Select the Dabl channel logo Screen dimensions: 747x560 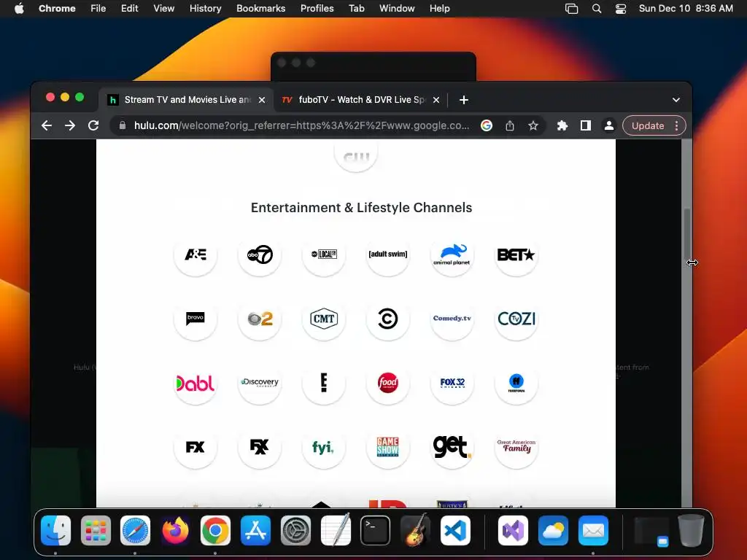tap(196, 383)
